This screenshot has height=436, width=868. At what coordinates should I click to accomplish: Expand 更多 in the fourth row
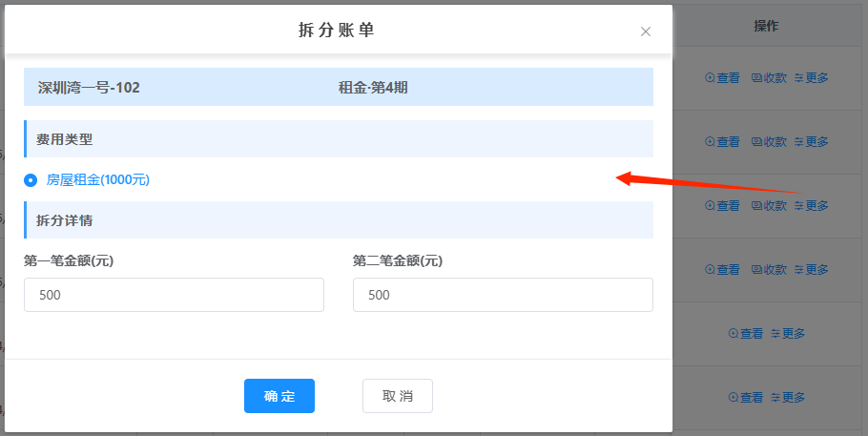[811, 270]
